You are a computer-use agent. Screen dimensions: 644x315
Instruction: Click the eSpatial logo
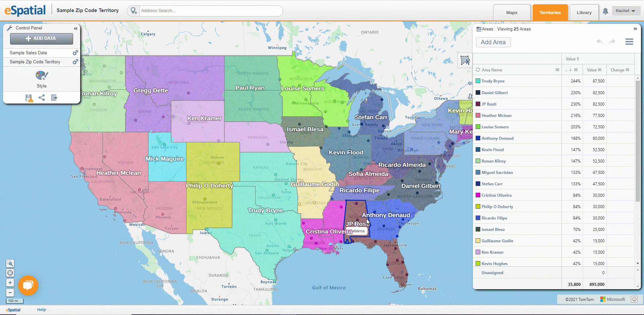(25, 10)
